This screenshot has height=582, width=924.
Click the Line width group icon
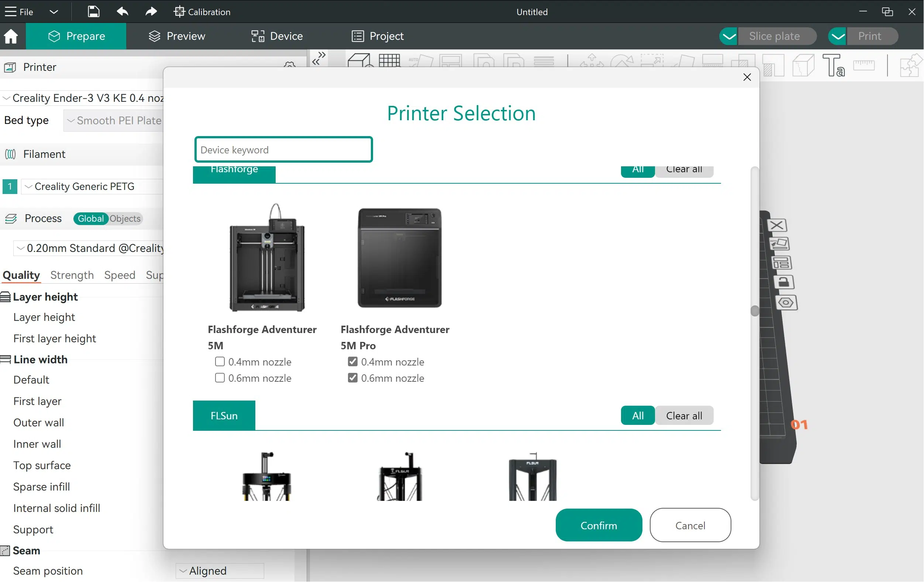coord(6,360)
